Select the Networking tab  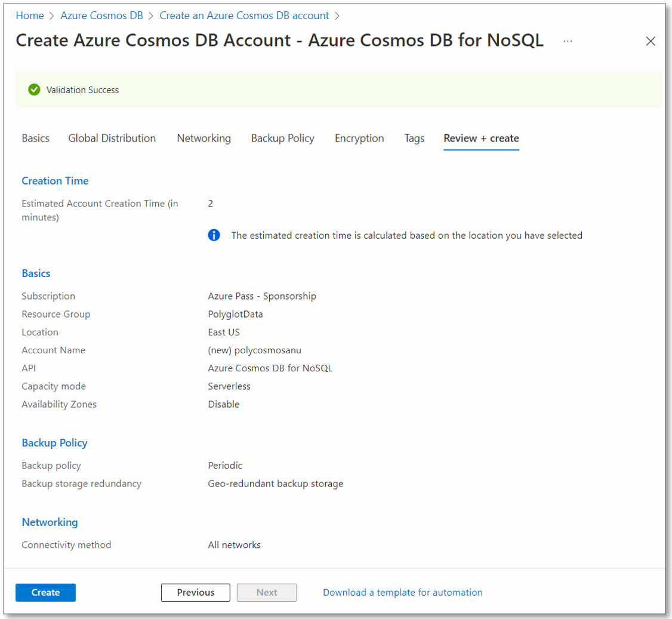click(204, 138)
